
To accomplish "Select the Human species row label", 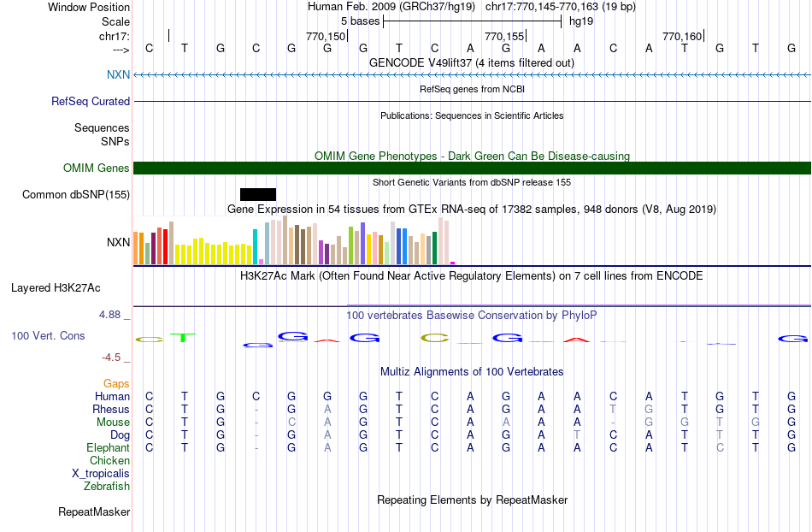I will 112,396.
